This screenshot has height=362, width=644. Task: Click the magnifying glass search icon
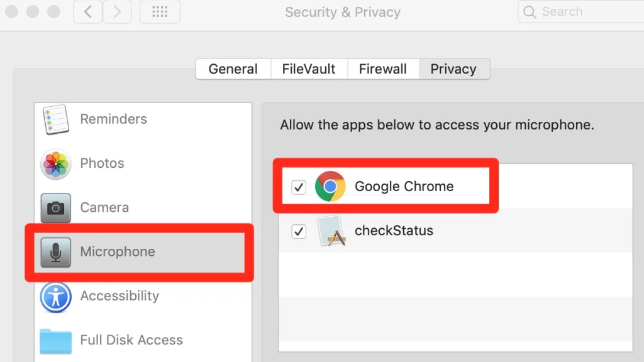(530, 12)
